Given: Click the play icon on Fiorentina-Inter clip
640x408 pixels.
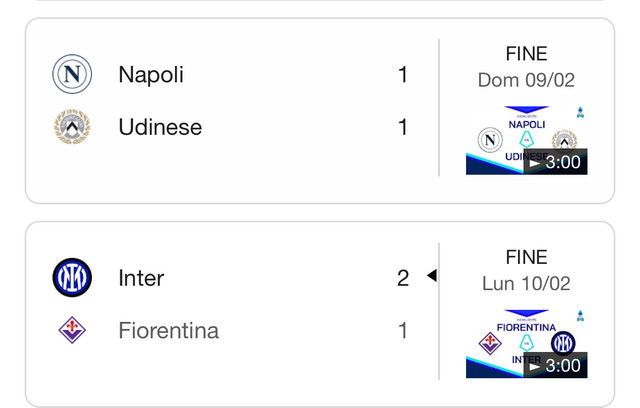Looking at the screenshot, I should pos(534,366).
